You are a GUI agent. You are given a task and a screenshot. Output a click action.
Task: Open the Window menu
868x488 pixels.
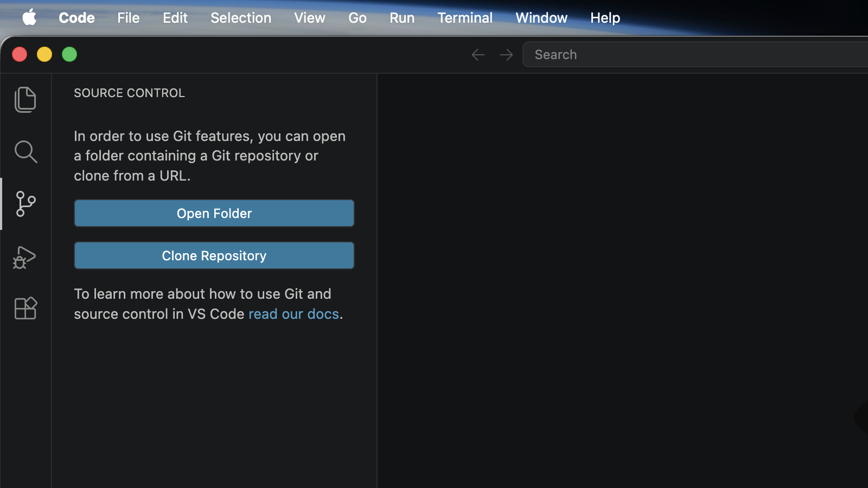tap(541, 17)
